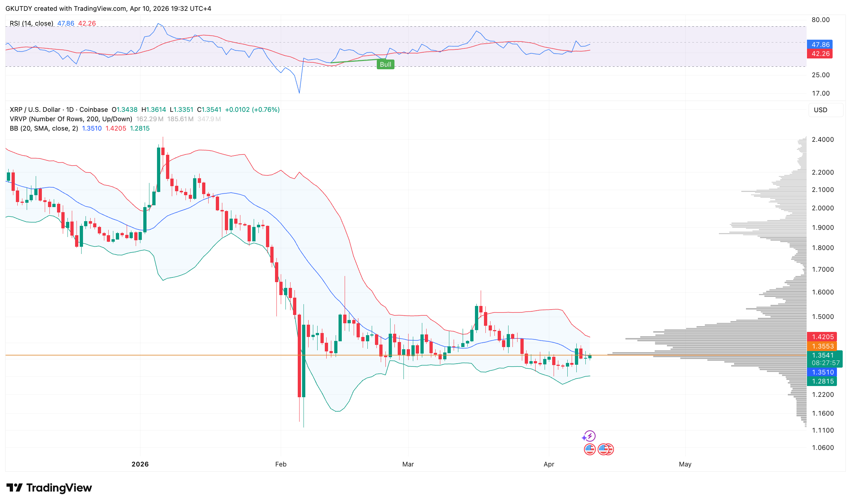The height and width of the screenshot is (504, 851).
Task: Click the orange 1.3553 price line marker
Action: click(x=822, y=346)
